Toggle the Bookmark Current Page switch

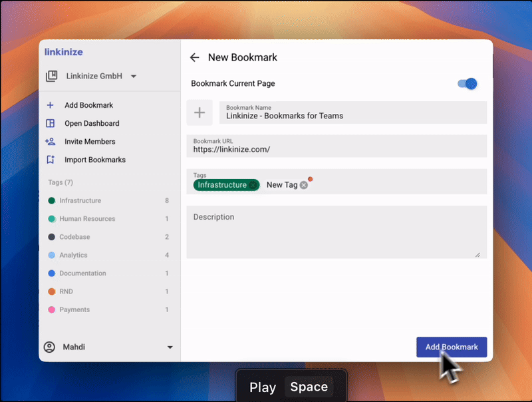(467, 83)
